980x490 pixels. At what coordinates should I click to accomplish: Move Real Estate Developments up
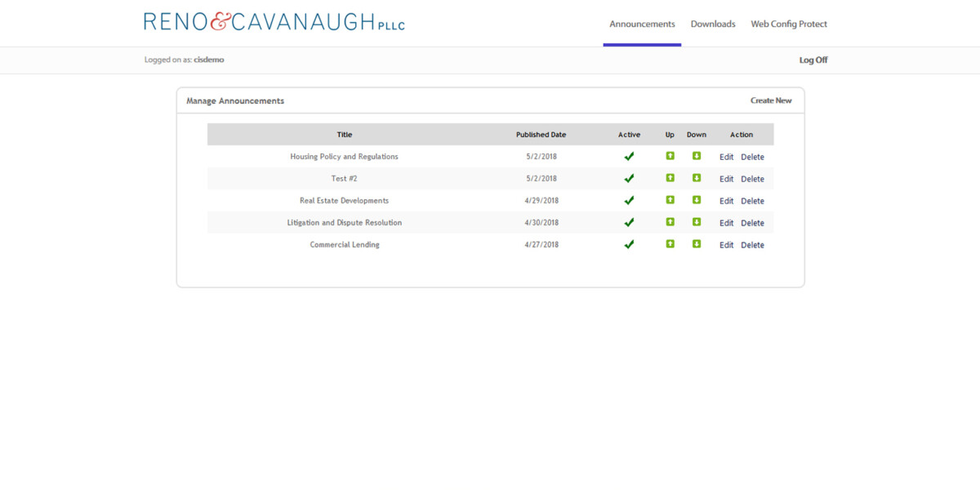coord(670,200)
